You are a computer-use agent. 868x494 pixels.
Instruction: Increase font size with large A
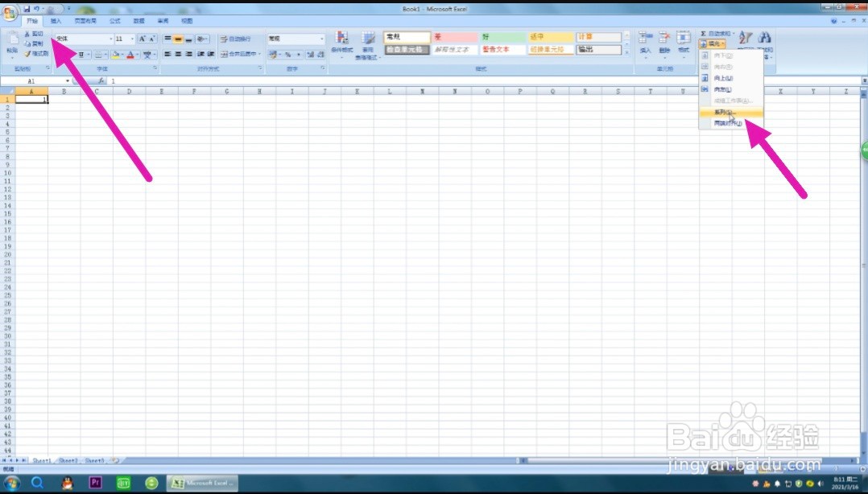click(143, 39)
